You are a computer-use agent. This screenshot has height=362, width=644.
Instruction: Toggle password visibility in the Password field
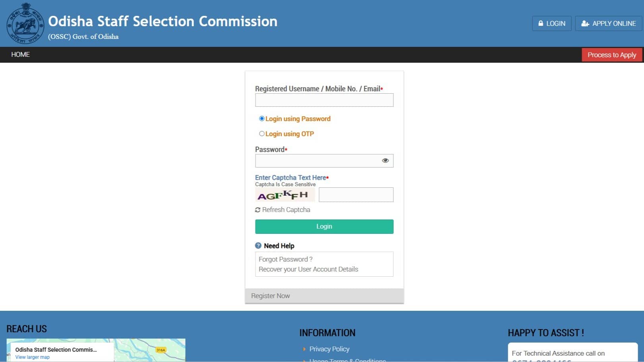[x=385, y=160]
